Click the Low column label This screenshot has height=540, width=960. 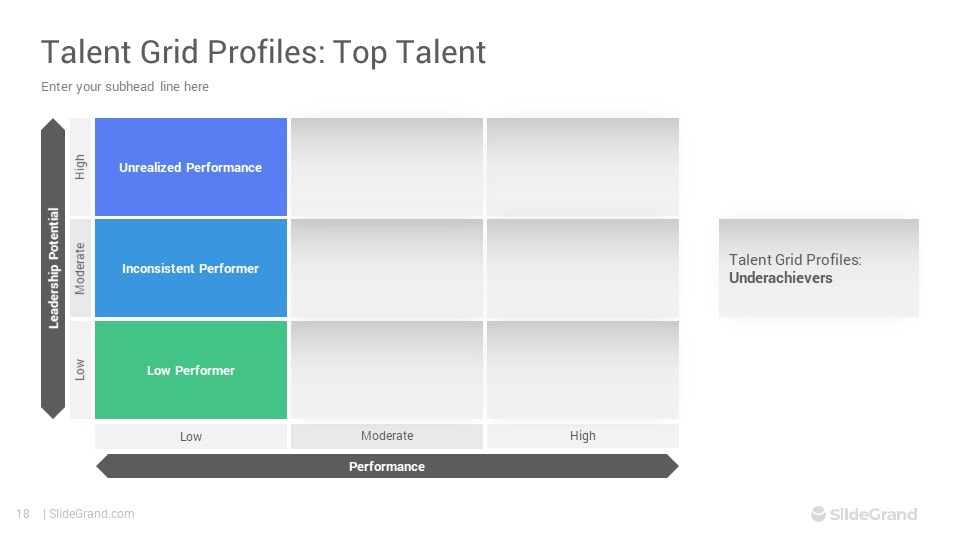coord(190,437)
